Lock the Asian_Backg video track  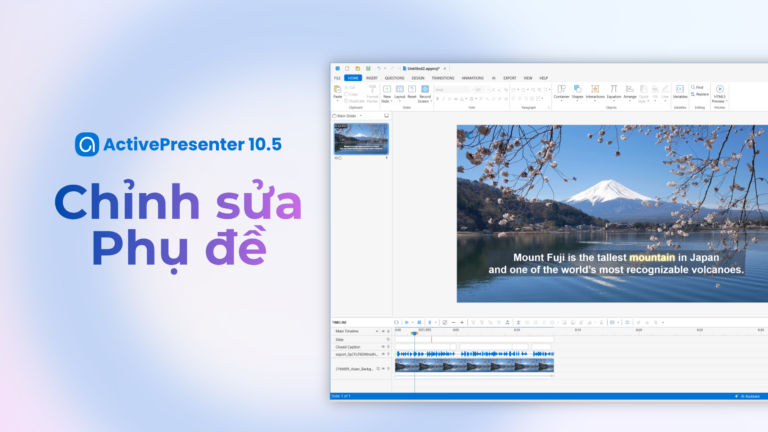pos(388,369)
